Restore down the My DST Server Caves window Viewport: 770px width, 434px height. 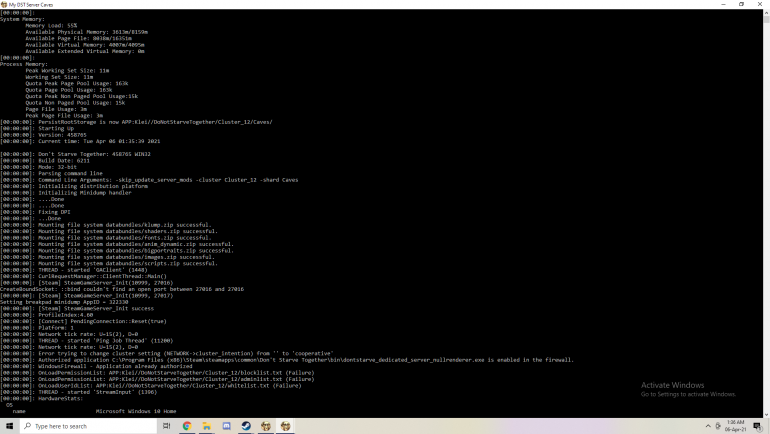(742, 4)
